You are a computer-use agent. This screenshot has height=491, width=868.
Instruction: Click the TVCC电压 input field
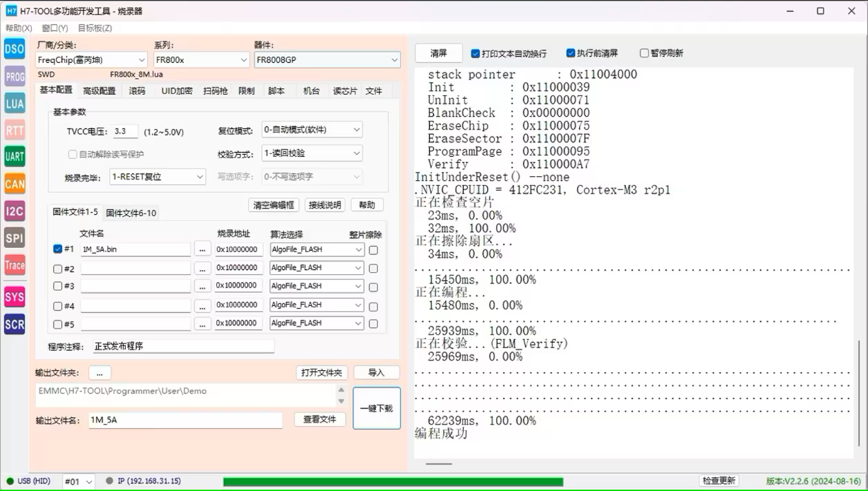(125, 131)
